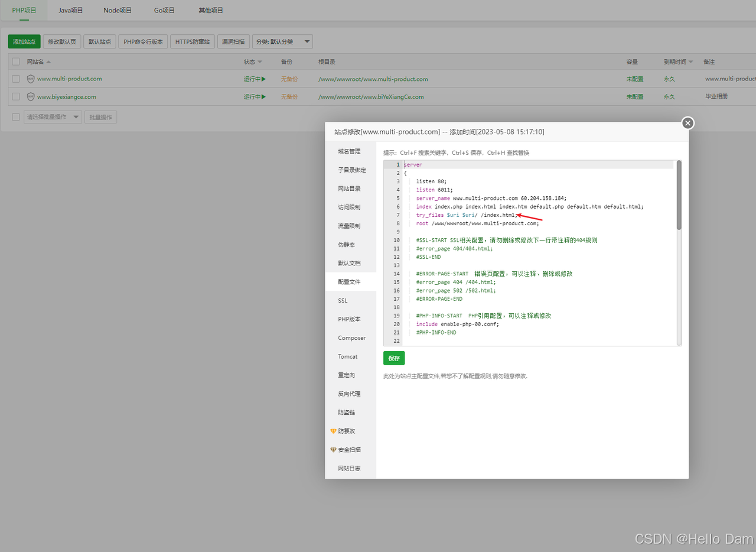Open Tomcat in the dialog sidebar
Image resolution: width=756 pixels, height=552 pixels.
point(350,356)
